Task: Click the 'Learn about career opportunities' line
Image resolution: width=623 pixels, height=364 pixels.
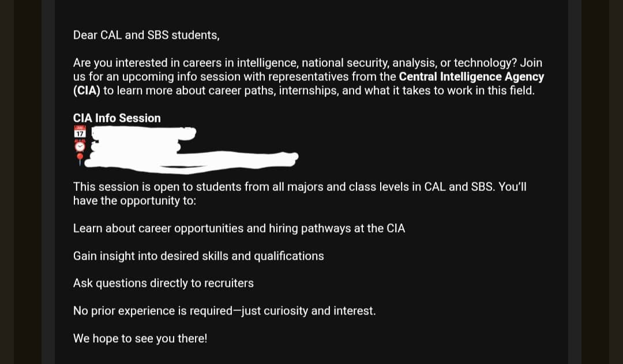Action: pos(239,228)
